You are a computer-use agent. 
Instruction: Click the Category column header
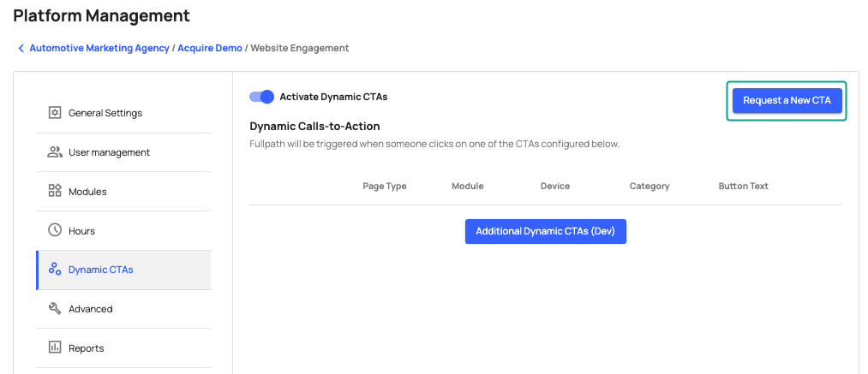[650, 186]
